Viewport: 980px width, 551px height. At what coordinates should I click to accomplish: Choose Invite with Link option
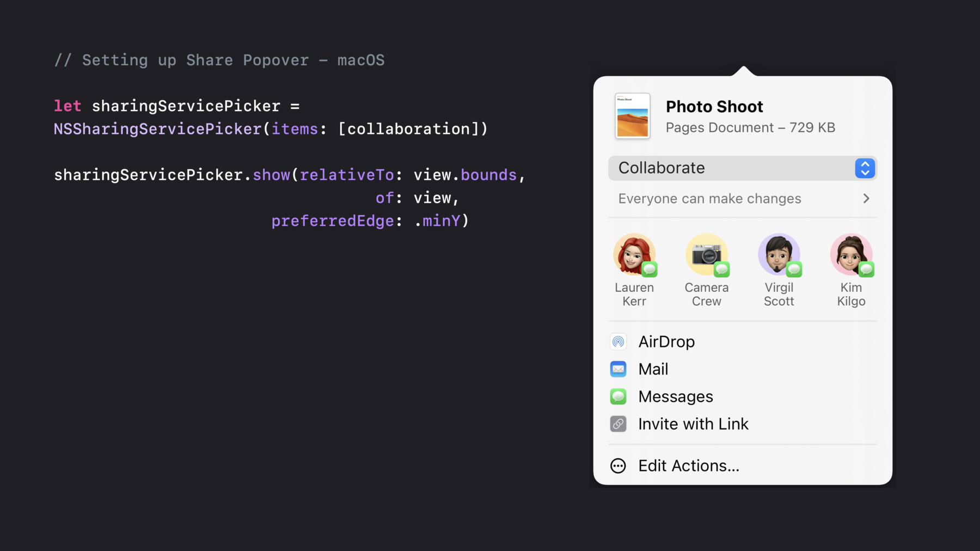743,424
